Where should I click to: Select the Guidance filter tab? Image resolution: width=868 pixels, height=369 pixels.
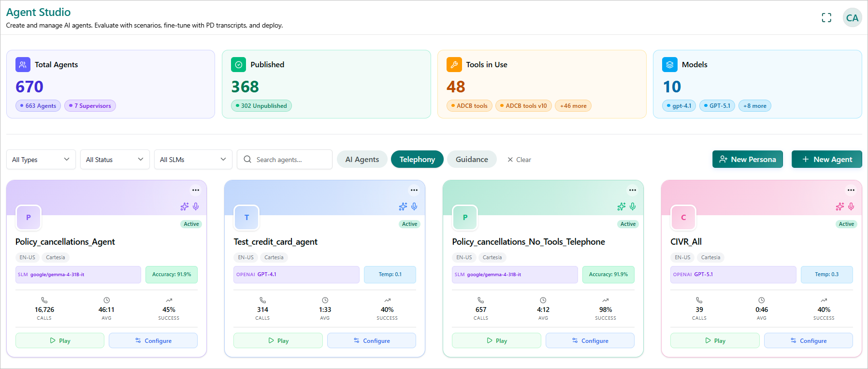pos(472,159)
